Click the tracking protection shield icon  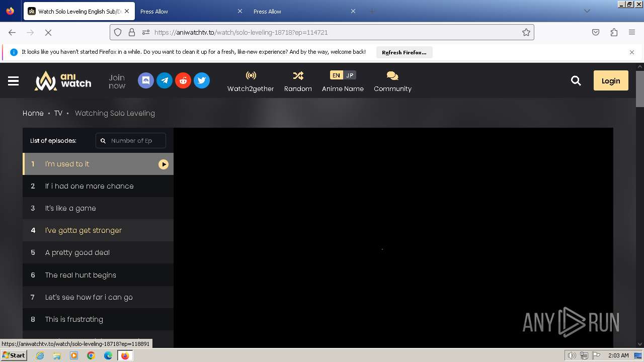point(118,32)
